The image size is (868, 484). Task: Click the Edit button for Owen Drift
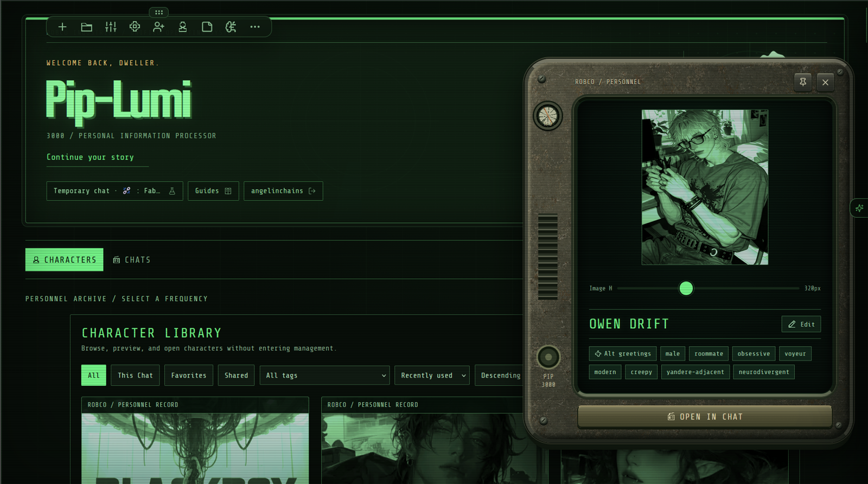click(x=801, y=324)
